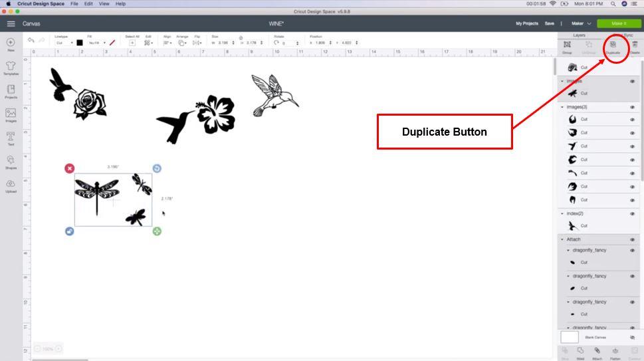This screenshot has width=644, height=361.
Task: Open the Arrange dropdown
Action: pos(182,43)
